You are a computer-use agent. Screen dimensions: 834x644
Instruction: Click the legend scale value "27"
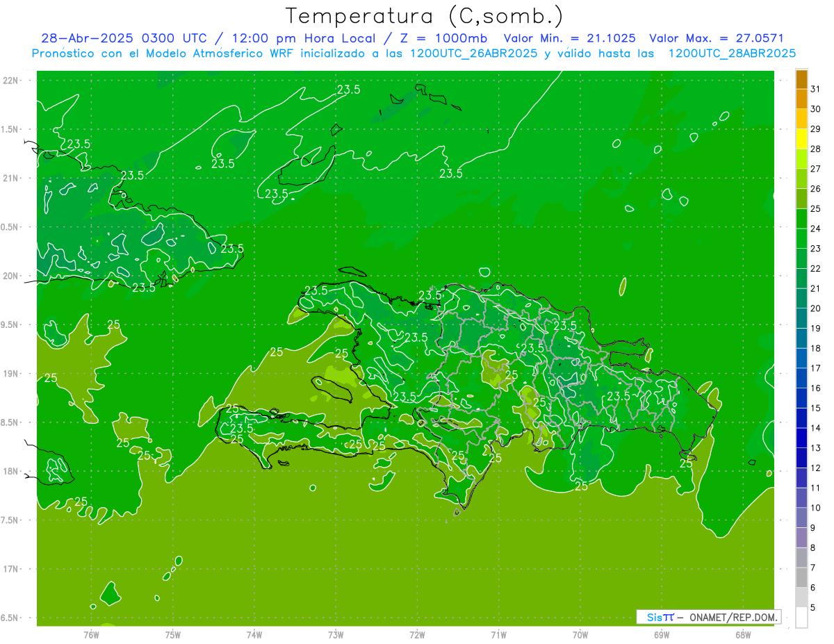(816, 169)
